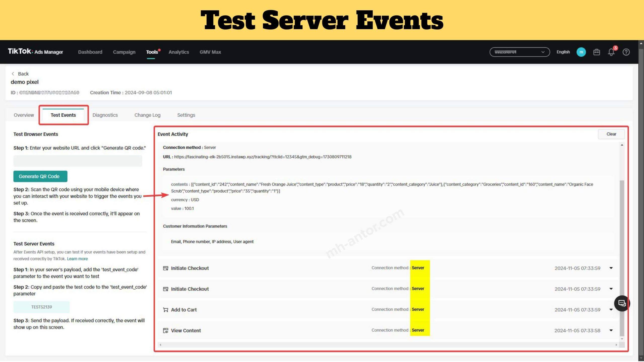Viewport: 644px width, 362px height.
Task: Click the first Initiate Checkout icon
Action: click(x=166, y=268)
